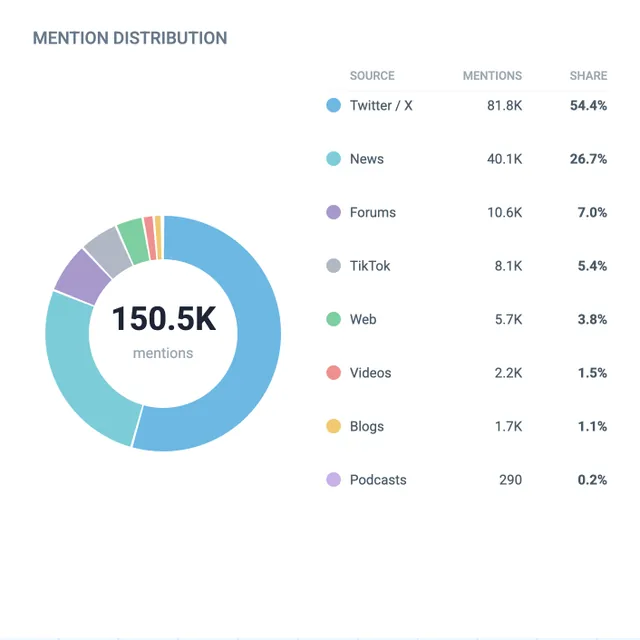Click the Forums purple legend dot
The width and height of the screenshot is (640, 640).
point(333,212)
